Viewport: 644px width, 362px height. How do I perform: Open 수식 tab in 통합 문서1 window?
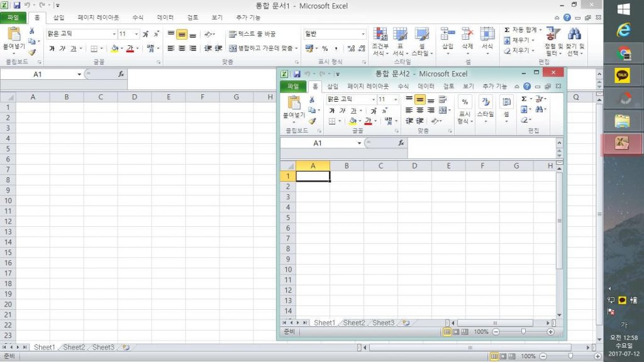[x=138, y=18]
